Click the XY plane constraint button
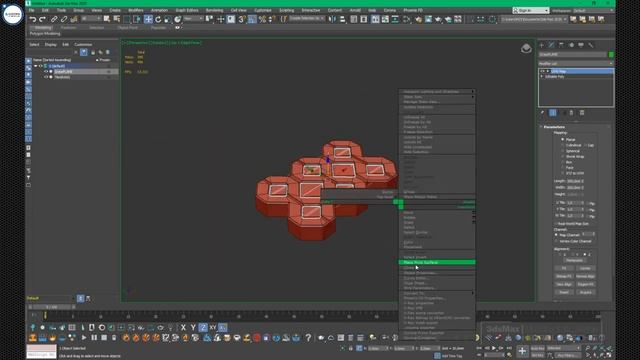640x360 pixels. (213, 327)
